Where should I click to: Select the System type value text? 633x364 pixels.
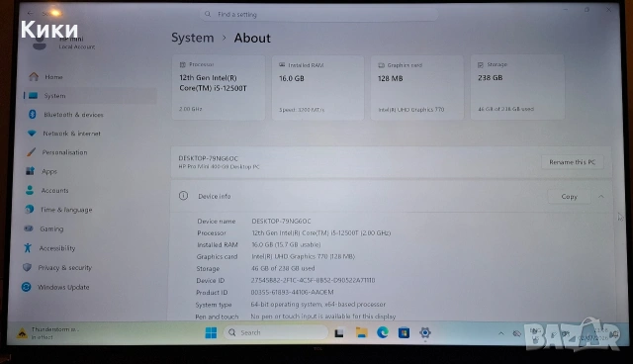click(318, 305)
